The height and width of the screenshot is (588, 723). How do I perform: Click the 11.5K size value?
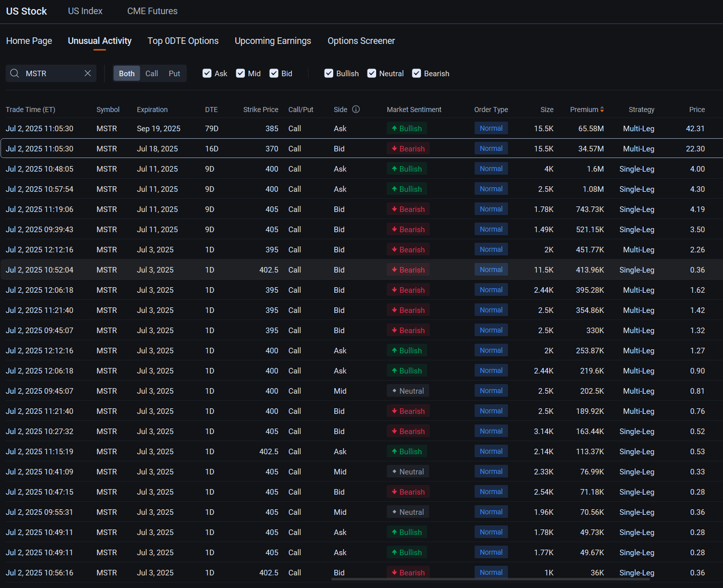pyautogui.click(x=544, y=270)
